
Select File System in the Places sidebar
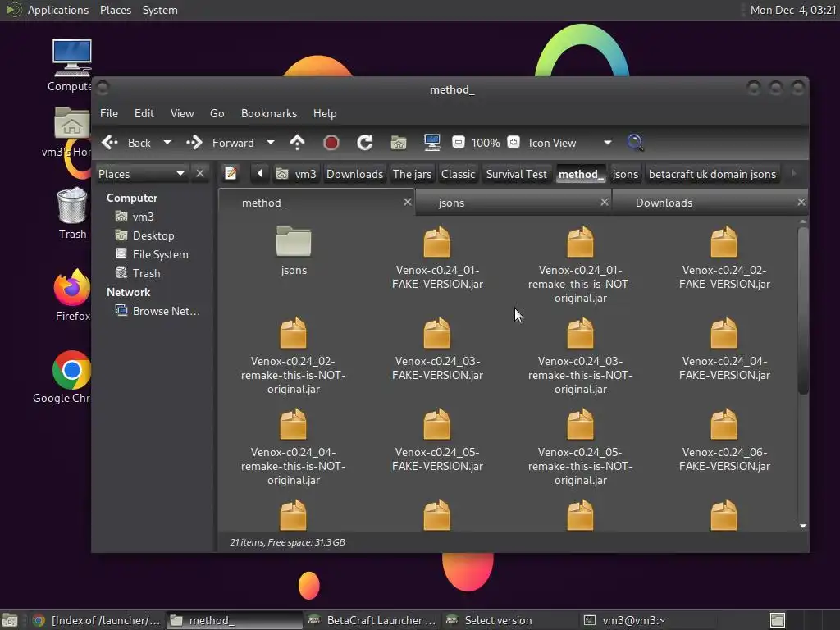(x=160, y=254)
